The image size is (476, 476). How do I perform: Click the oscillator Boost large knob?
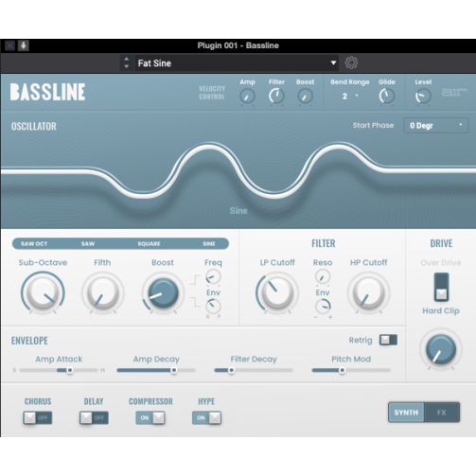pos(163,292)
